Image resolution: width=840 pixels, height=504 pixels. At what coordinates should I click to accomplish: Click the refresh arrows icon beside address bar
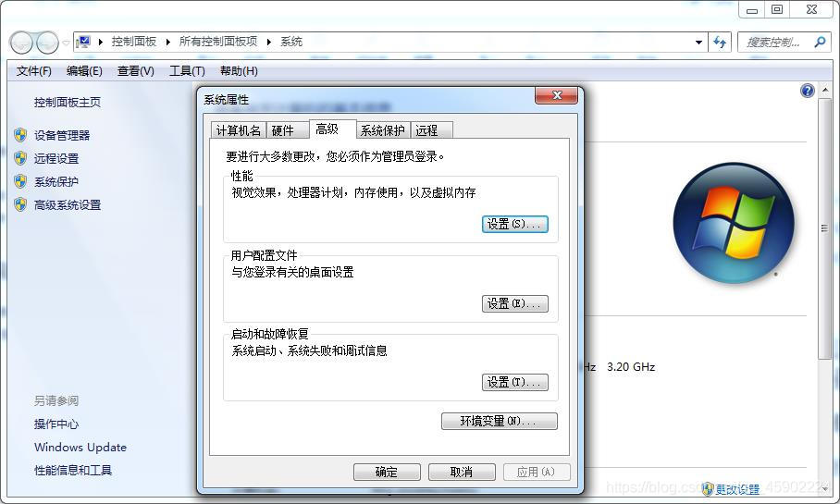point(720,42)
